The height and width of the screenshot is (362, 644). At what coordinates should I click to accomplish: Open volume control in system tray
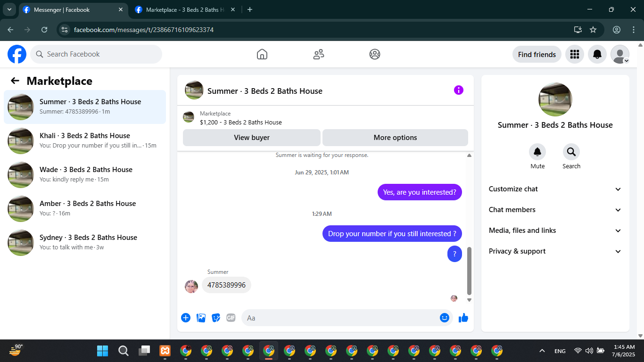click(x=589, y=351)
